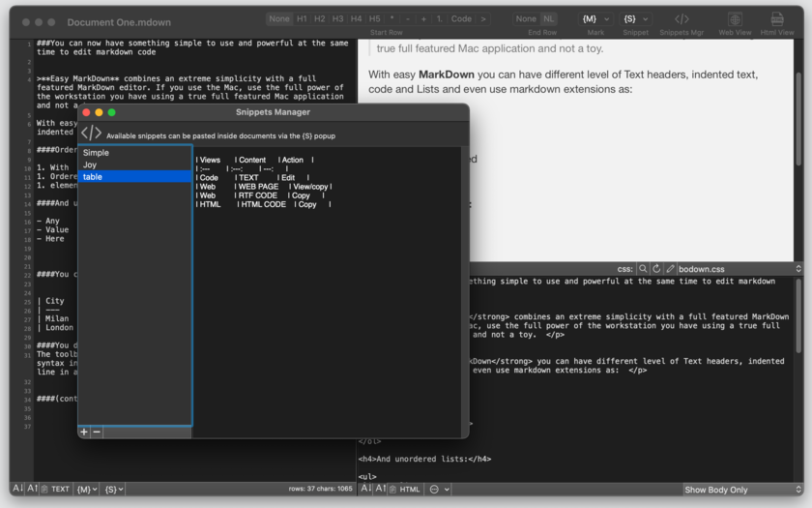Image resolution: width=812 pixels, height=508 pixels.
Task: Set Start Row to numbered list 1.
Action: click(x=439, y=18)
